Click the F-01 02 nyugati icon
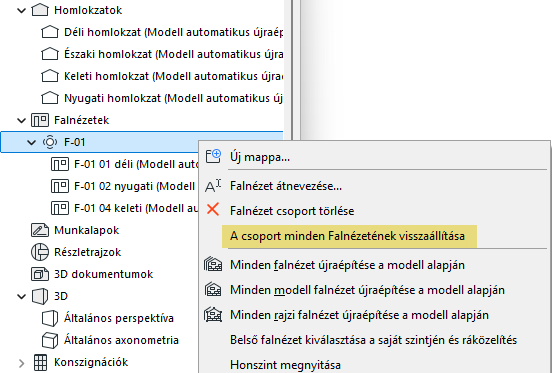This screenshot has width=552, height=373. point(60,186)
